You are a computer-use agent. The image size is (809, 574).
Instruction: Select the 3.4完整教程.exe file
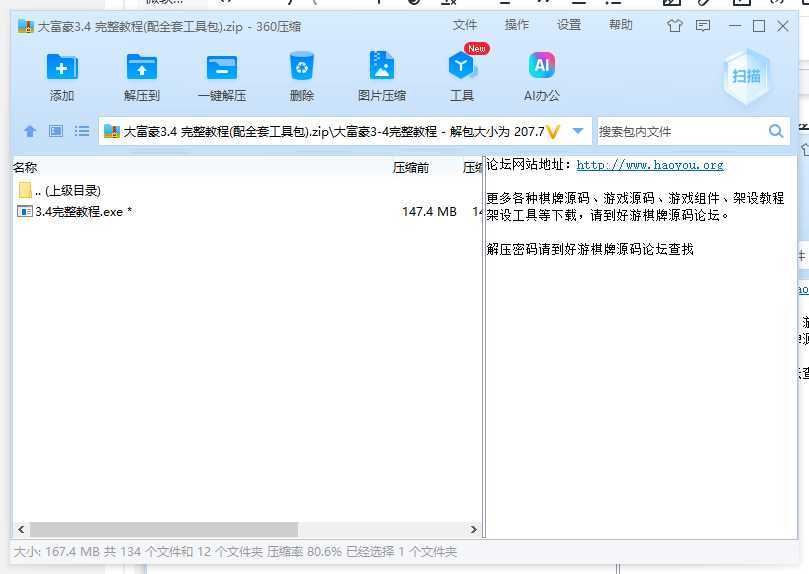point(78,211)
